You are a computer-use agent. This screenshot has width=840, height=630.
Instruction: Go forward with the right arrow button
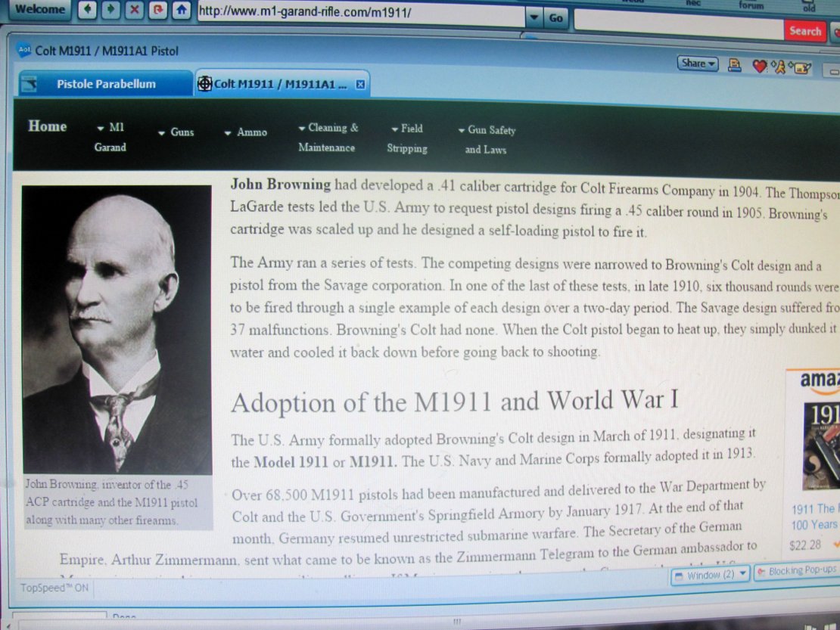click(111, 9)
